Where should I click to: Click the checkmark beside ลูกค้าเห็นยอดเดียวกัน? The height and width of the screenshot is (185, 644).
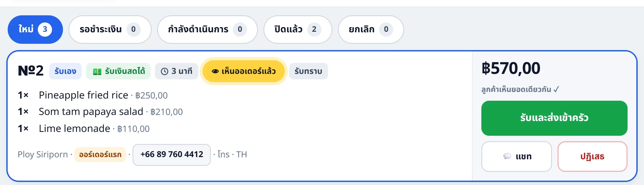556,89
